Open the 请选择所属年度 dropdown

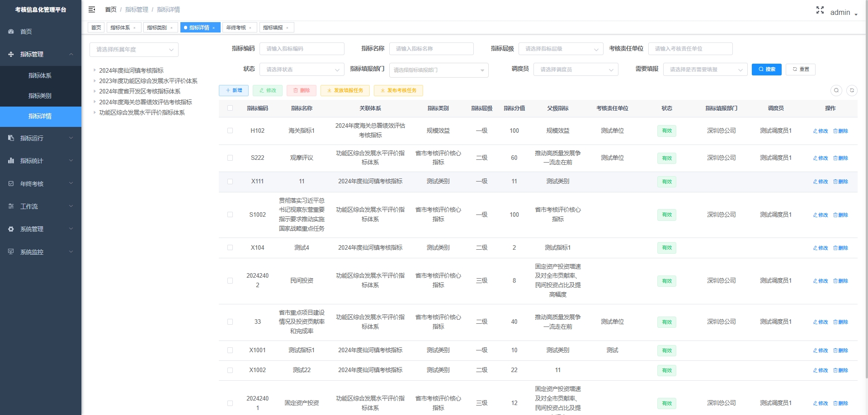tap(134, 50)
